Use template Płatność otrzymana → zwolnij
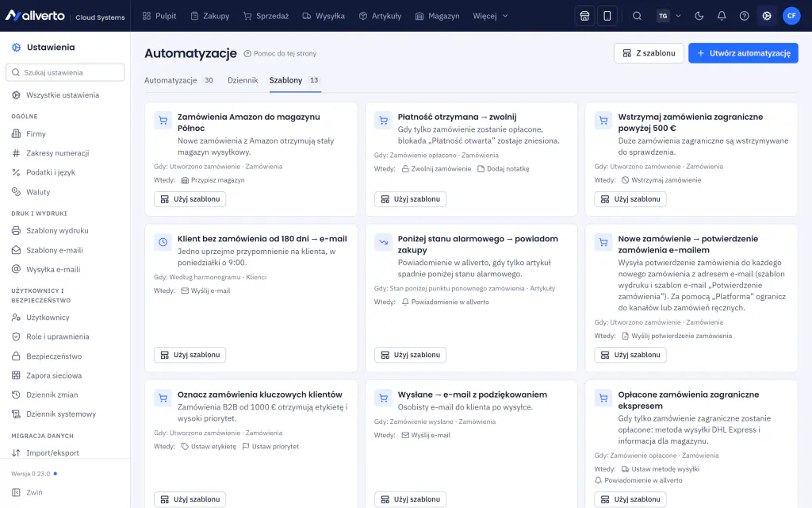 410,199
